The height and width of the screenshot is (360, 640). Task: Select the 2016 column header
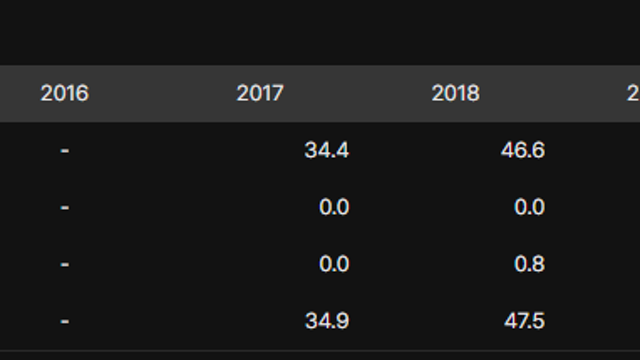pyautogui.click(x=64, y=93)
